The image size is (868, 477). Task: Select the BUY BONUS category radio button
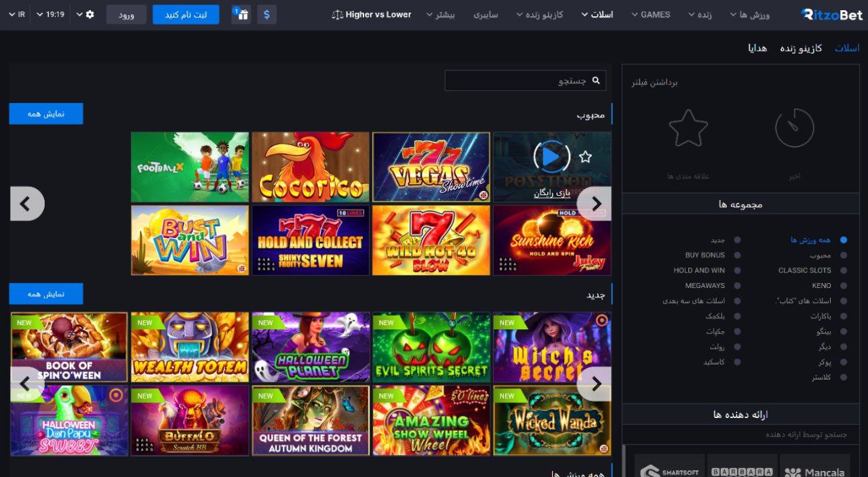[x=737, y=255]
